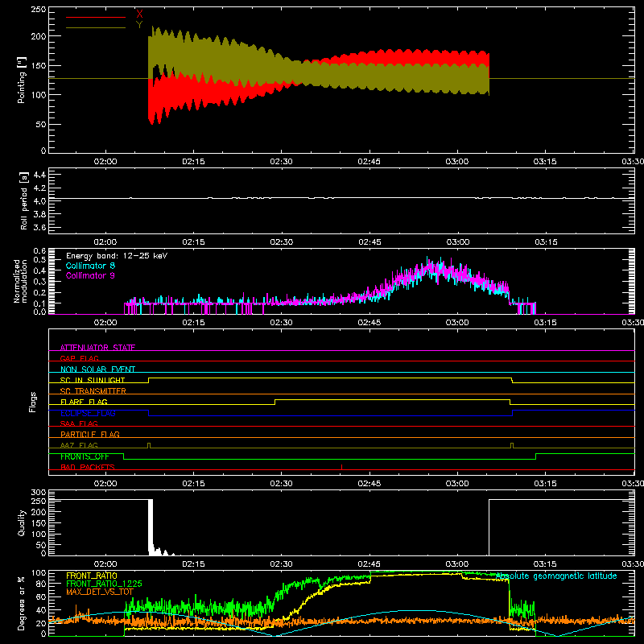
Task: Select the SC_TRANSMITTER flag label
Action: coord(93,390)
